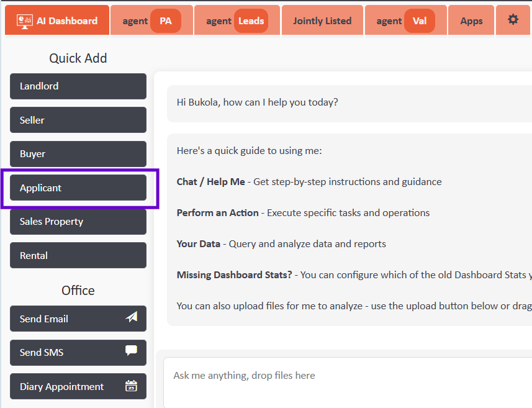Image resolution: width=532 pixels, height=408 pixels.
Task: Select the AI Dashboard tab
Action: pyautogui.click(x=57, y=20)
